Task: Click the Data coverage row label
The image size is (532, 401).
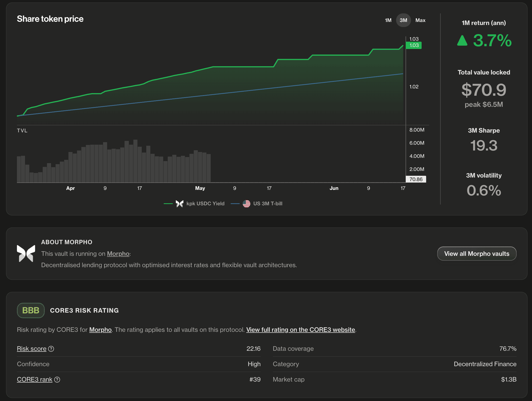Action: 293,349
